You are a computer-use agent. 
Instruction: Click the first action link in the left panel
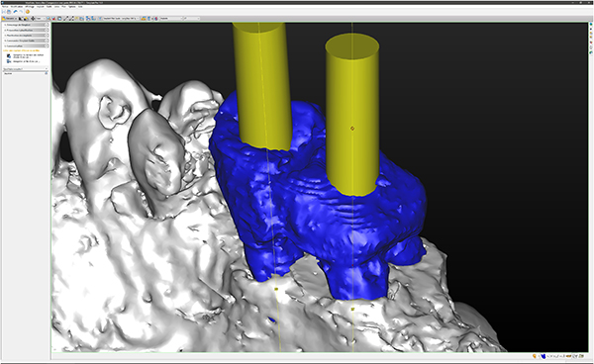tap(29, 56)
